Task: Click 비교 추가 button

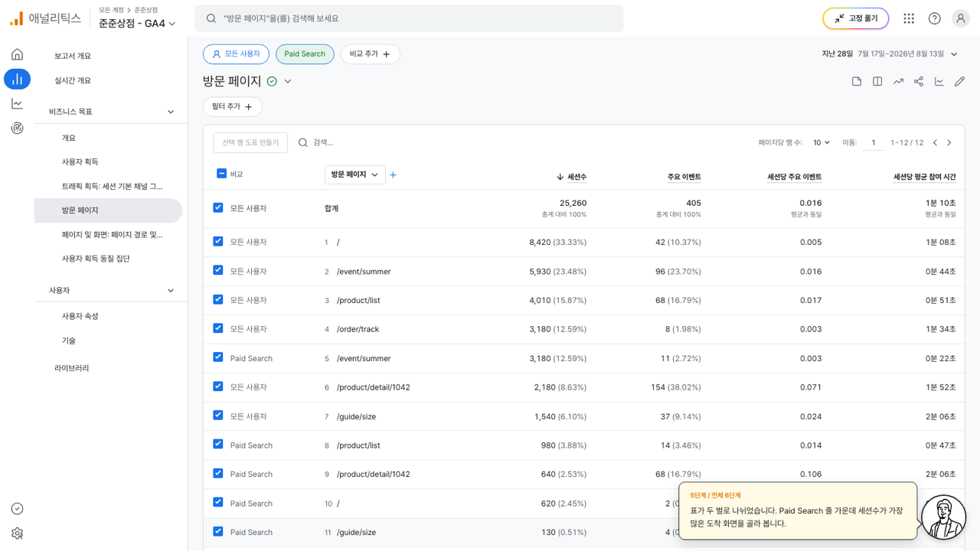Action: pos(371,54)
